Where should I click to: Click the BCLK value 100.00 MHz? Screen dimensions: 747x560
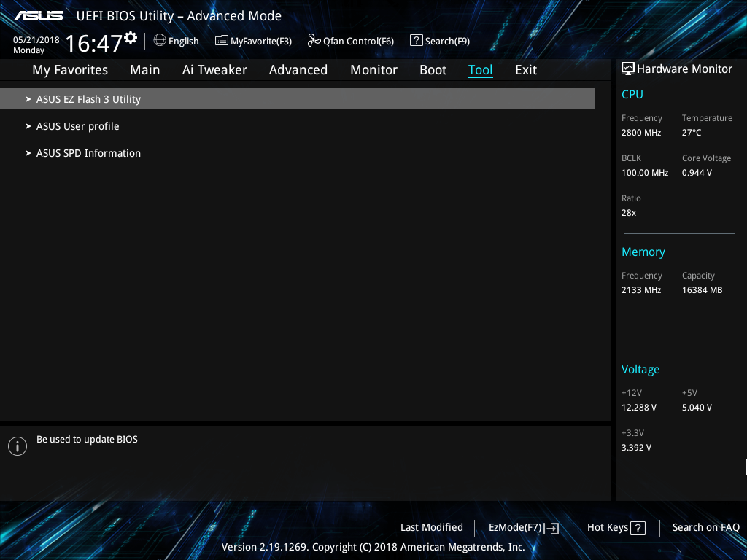(645, 173)
